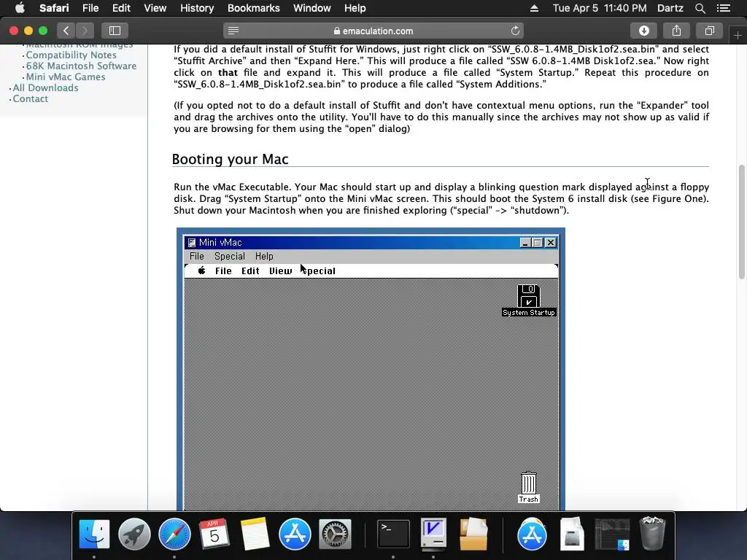Open Terminal from the Dock
This screenshot has width=747, height=560.
click(x=393, y=534)
